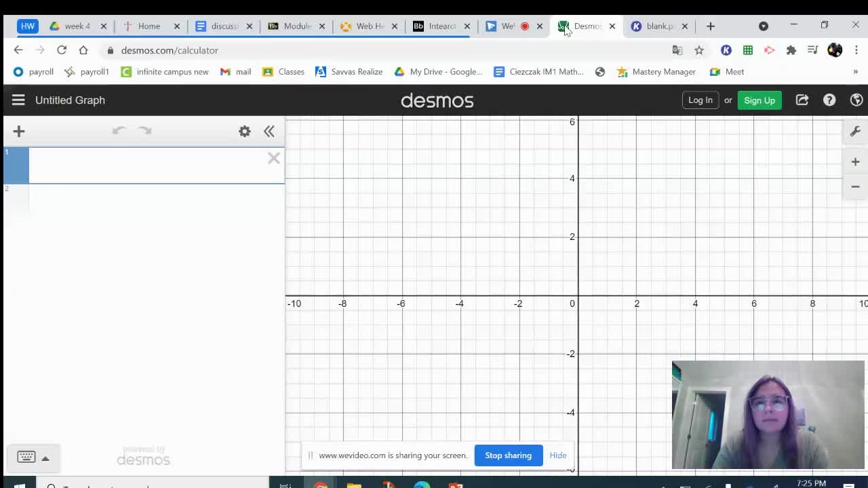Switch to the Home browser tab

tap(149, 26)
